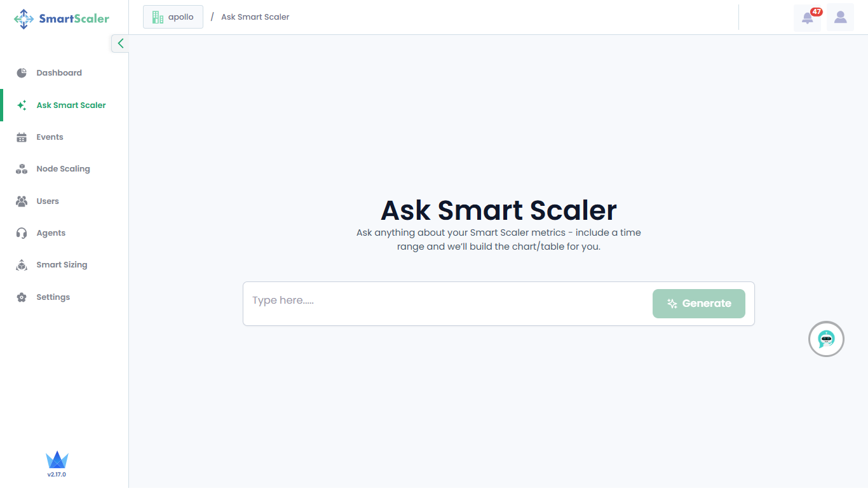Open notifications bell with 47 badge
Viewport: 868px width, 500px height.
click(807, 18)
